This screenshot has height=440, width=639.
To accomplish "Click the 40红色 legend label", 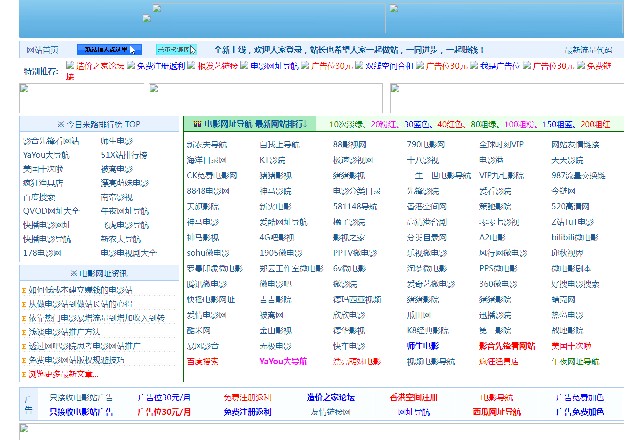I will pyautogui.click(x=450, y=124).
